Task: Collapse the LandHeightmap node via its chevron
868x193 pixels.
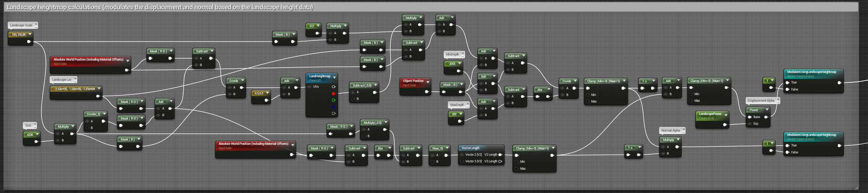Action: click(x=334, y=78)
